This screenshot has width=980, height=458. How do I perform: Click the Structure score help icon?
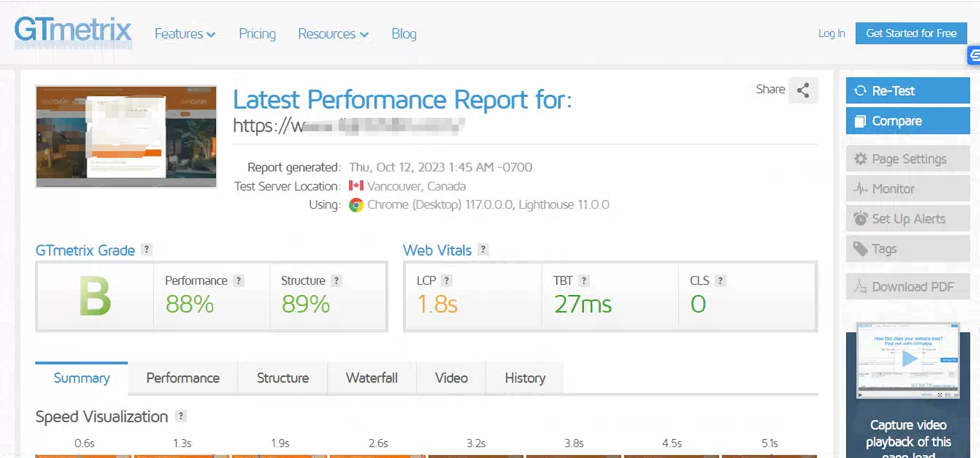[336, 281]
